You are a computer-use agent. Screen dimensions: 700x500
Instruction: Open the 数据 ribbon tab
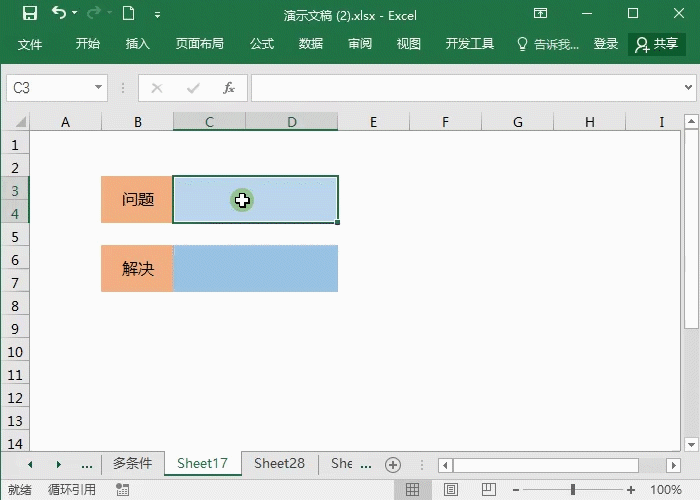pos(311,44)
